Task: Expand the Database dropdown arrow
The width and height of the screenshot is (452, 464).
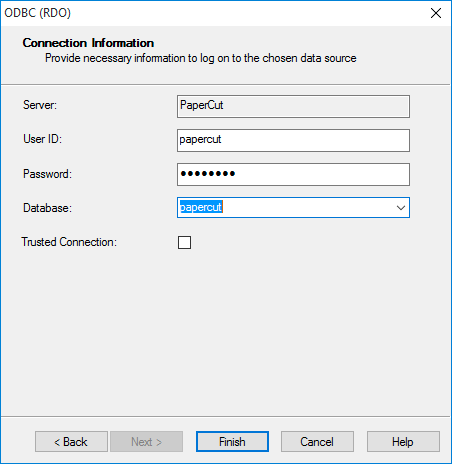Action: [x=401, y=208]
